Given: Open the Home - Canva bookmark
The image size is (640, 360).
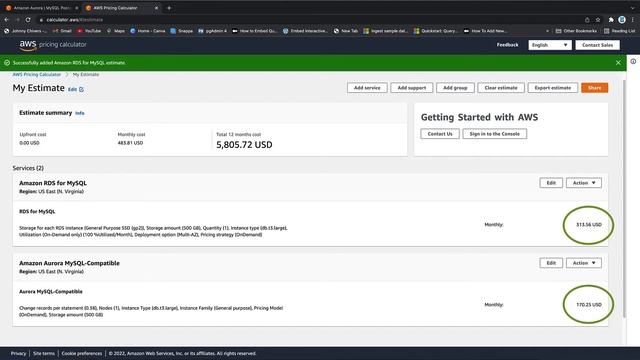Looking at the screenshot, I should tap(148, 31).
